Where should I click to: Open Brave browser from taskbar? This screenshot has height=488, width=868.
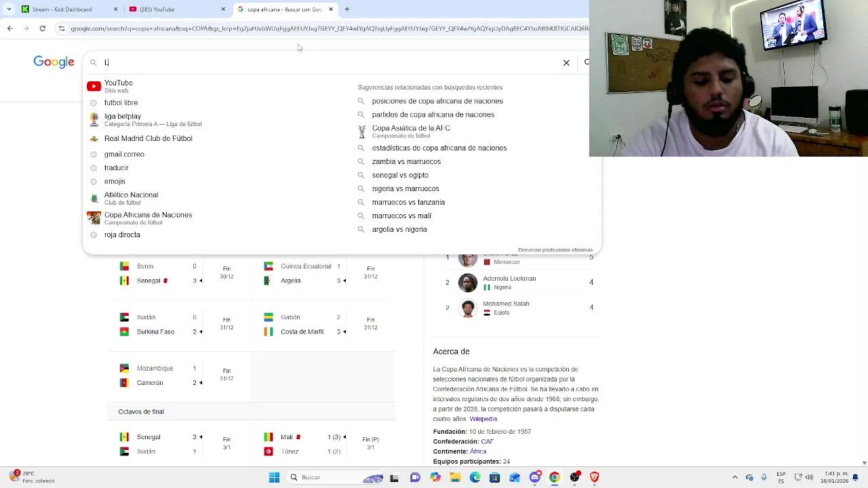(594, 477)
